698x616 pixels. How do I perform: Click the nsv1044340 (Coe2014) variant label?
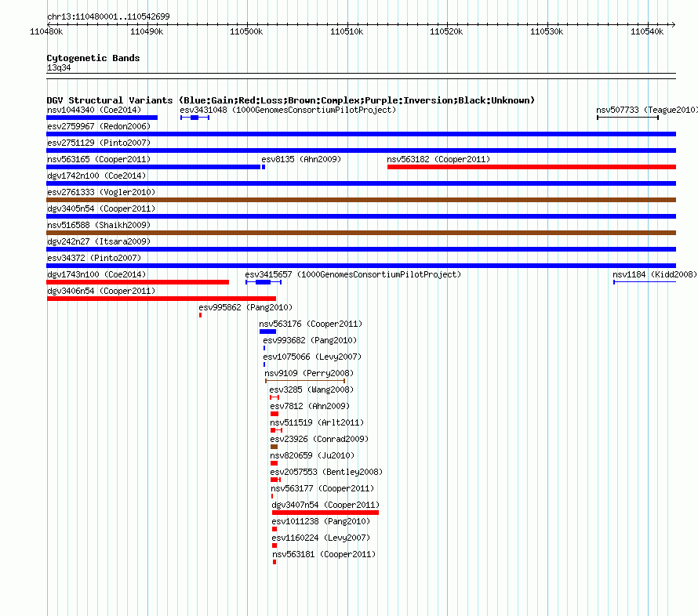pos(94,111)
